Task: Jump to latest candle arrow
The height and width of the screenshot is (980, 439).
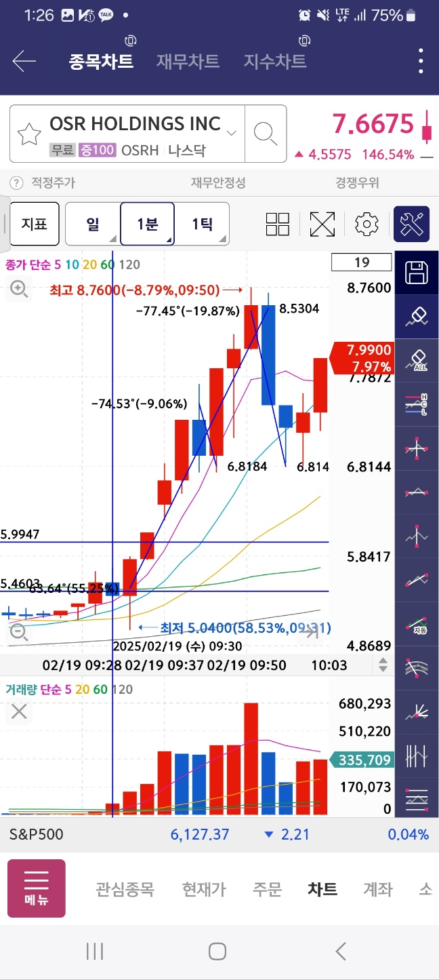Action: click(311, 633)
